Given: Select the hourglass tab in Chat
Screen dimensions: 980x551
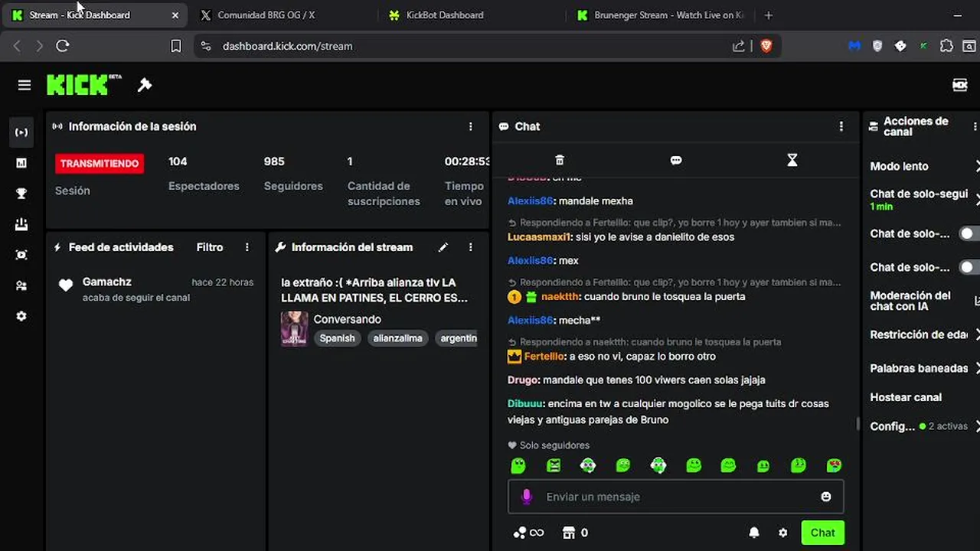Looking at the screenshot, I should 792,160.
